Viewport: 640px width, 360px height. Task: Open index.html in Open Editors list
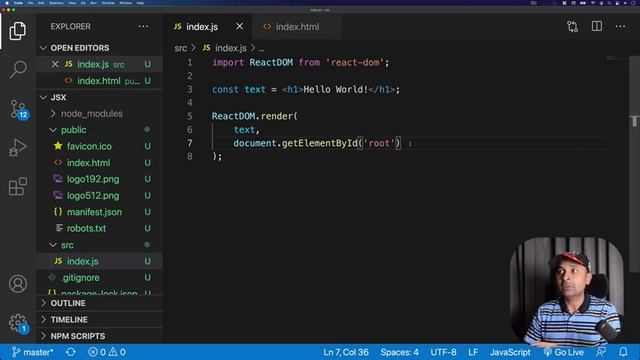100,81
